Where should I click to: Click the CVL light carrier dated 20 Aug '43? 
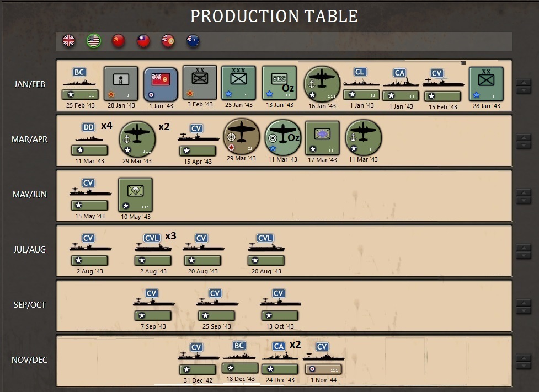pos(266,249)
